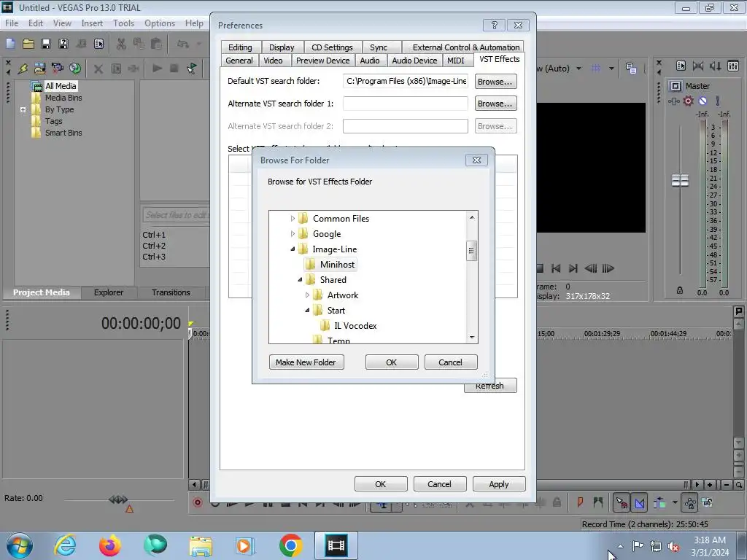Switch to the Audio Device tab

click(x=414, y=61)
